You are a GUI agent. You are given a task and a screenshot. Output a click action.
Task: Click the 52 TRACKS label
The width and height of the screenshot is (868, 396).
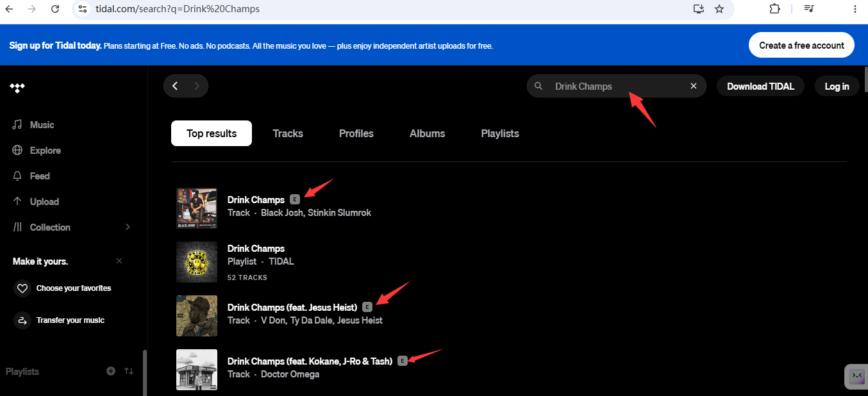(247, 277)
